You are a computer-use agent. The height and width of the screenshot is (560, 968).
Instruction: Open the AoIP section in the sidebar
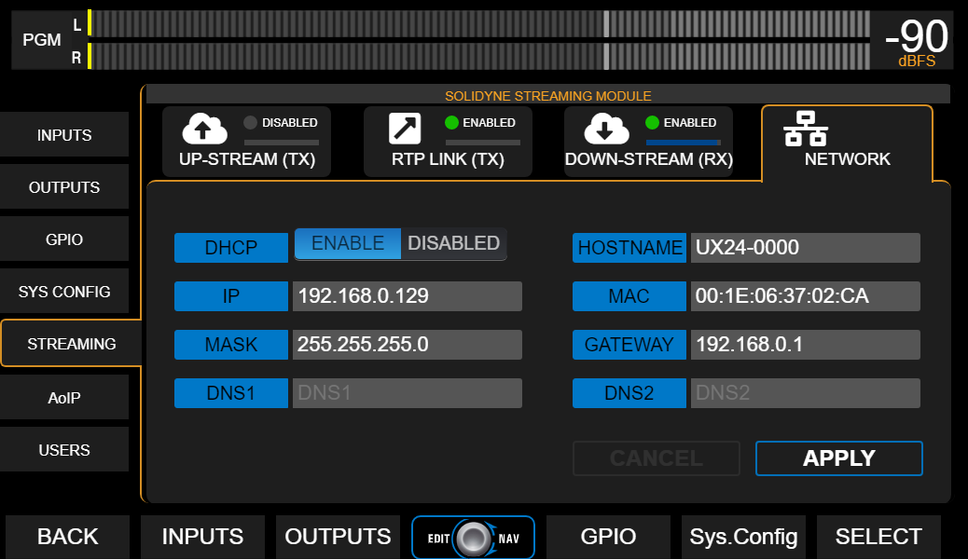tap(64, 396)
